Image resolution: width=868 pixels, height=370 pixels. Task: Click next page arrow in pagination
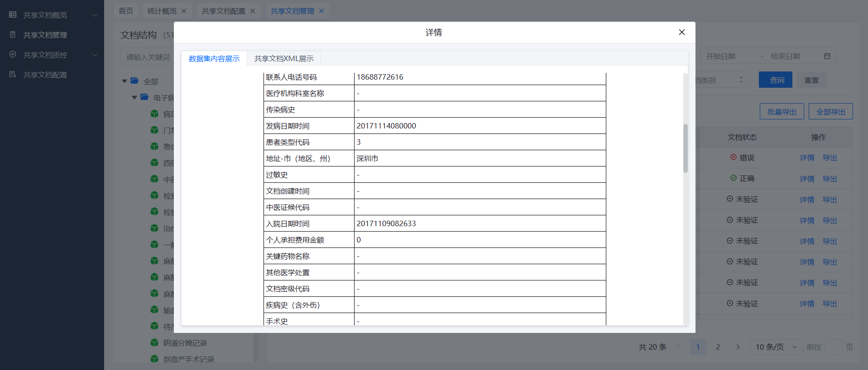[x=738, y=347]
